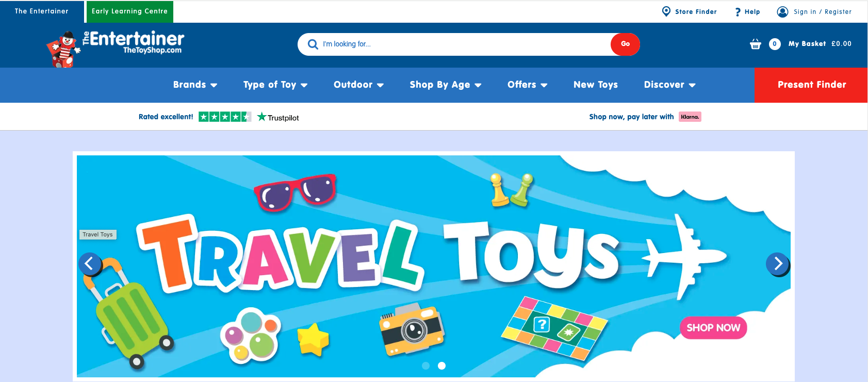Click the red Present Finder button
Viewport: 868px width, 382px height.
point(811,85)
